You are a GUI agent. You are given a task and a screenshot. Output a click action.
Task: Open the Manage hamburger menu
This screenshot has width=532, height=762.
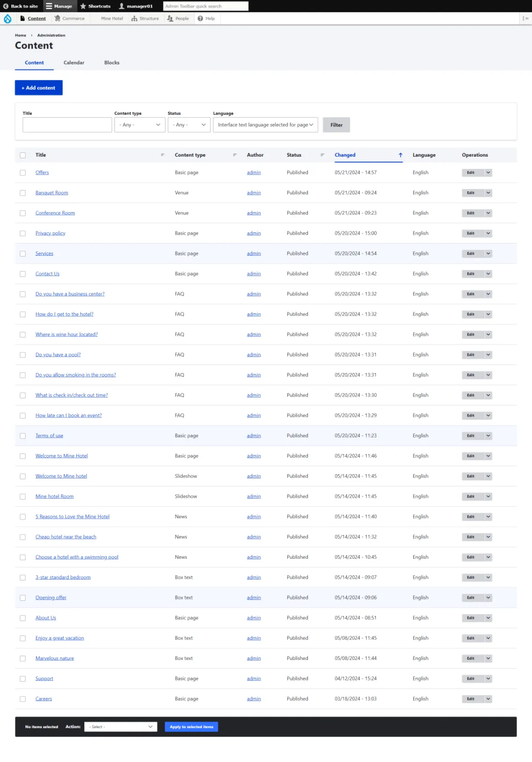(x=59, y=6)
